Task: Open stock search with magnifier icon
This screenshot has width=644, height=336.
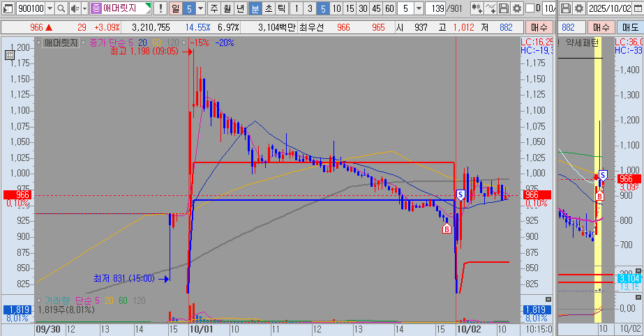Action: click(x=61, y=8)
